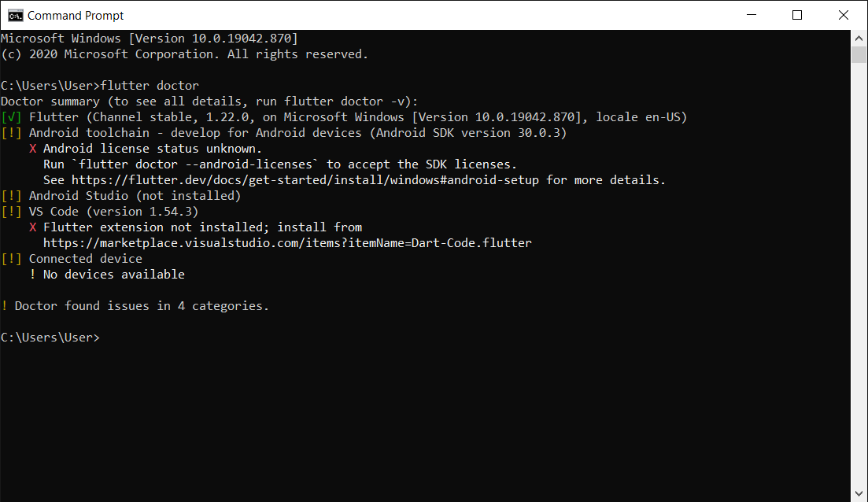This screenshot has width=868, height=502.
Task: Click the scrollbar down arrow
Action: click(859, 493)
